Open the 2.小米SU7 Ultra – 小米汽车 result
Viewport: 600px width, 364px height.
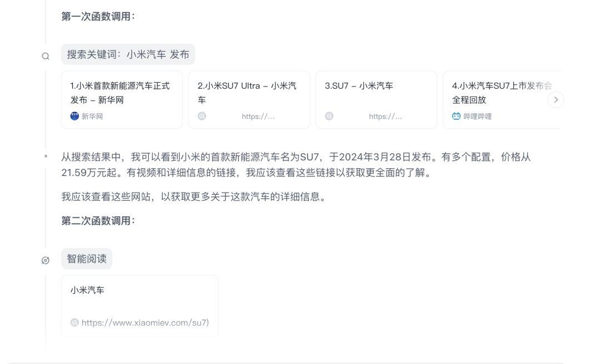(249, 100)
